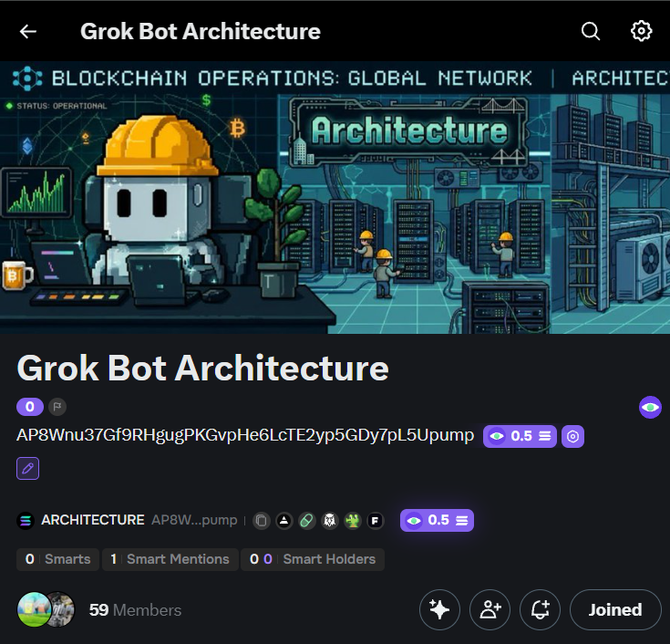Click the pencil edit icon

27,468
